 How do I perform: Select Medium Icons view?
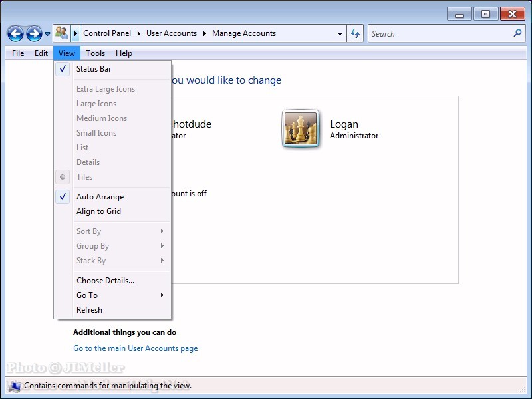coord(112,118)
